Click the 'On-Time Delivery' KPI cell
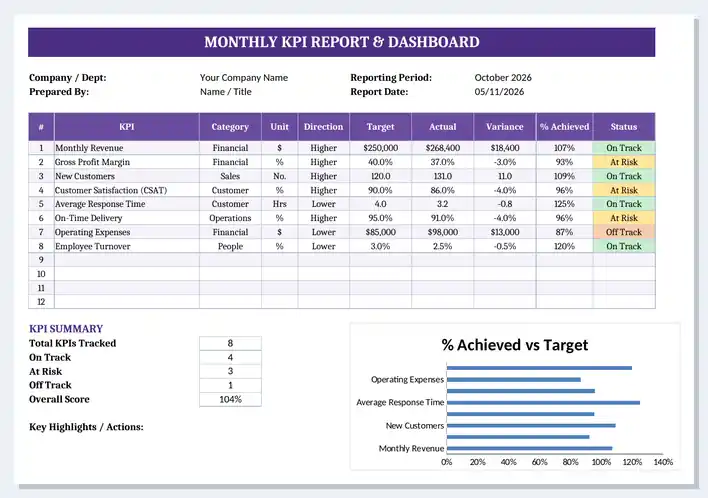The height and width of the screenshot is (498, 708). click(126, 218)
